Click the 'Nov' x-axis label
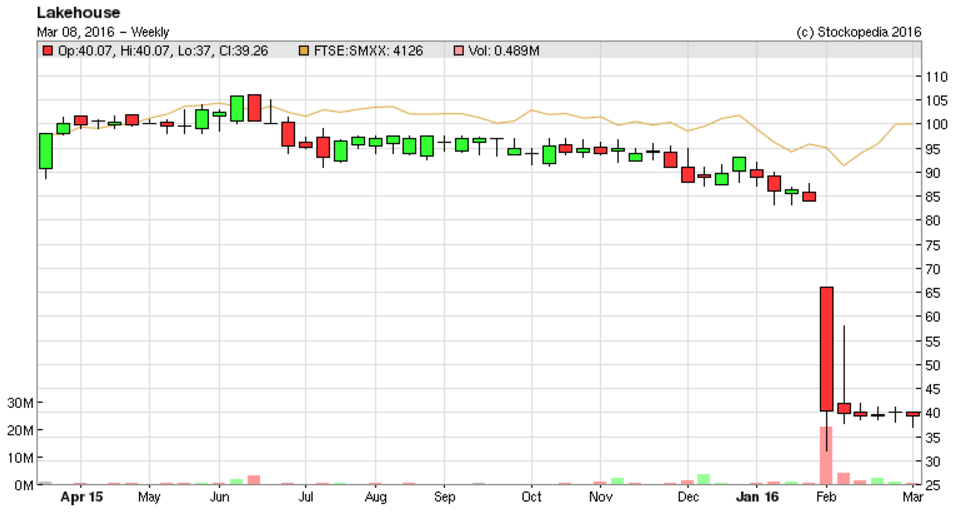Screen dimensions: 955x522 pos(601,497)
